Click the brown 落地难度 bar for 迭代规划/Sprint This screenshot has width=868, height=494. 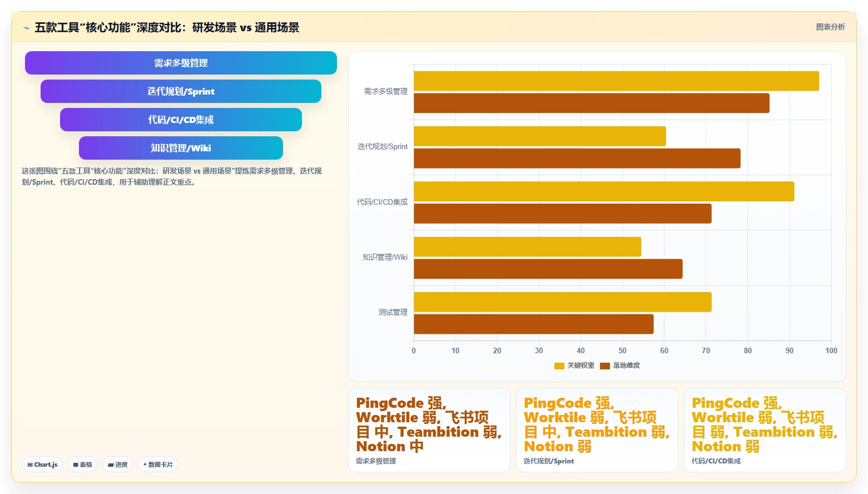pos(577,159)
